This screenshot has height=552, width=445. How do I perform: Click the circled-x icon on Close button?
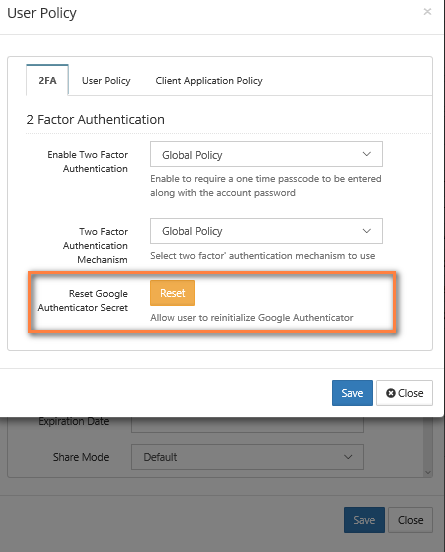pos(390,393)
